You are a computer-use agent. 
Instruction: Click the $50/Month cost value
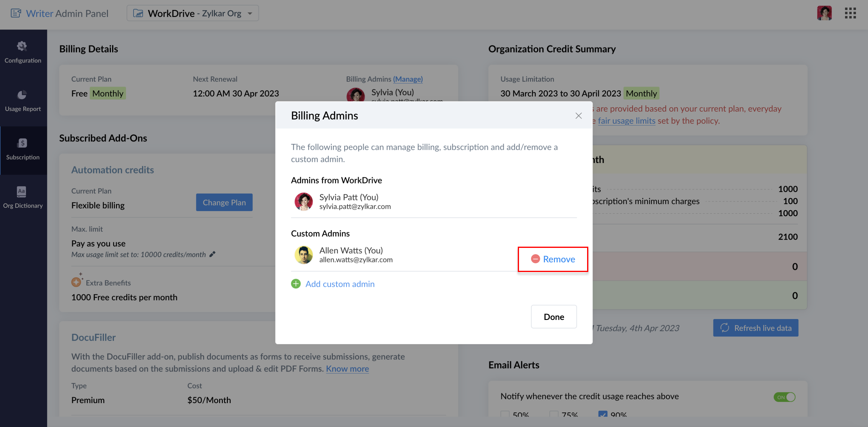click(x=209, y=400)
